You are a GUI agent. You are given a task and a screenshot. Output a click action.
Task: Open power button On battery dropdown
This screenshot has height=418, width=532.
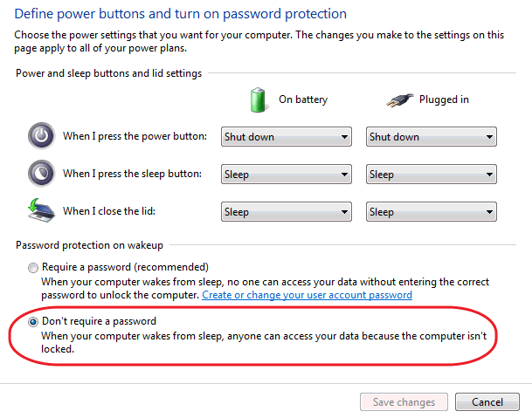(x=286, y=137)
